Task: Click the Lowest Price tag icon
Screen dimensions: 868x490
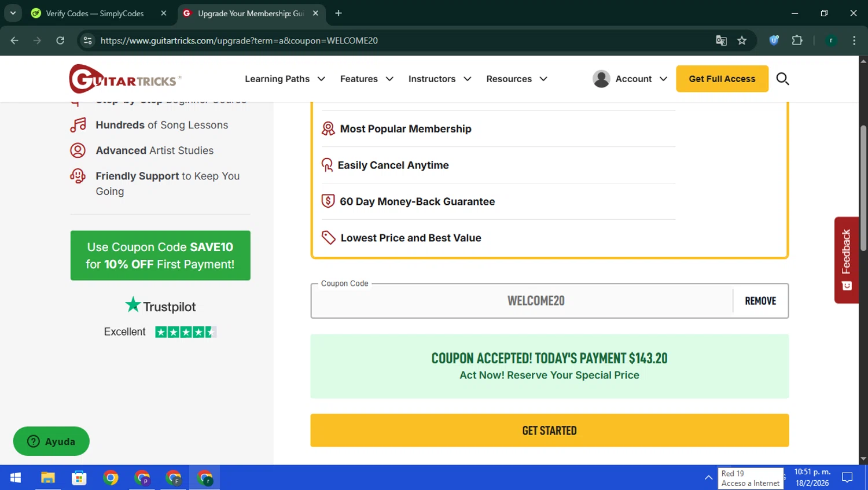Action: point(329,238)
